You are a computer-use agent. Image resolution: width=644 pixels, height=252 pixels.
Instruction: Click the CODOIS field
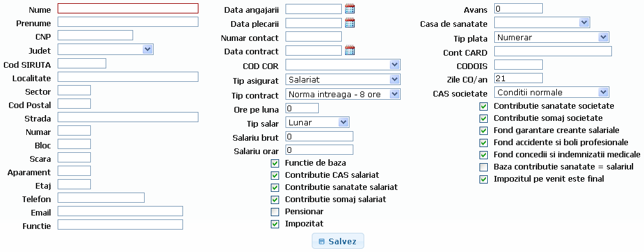[519, 65]
